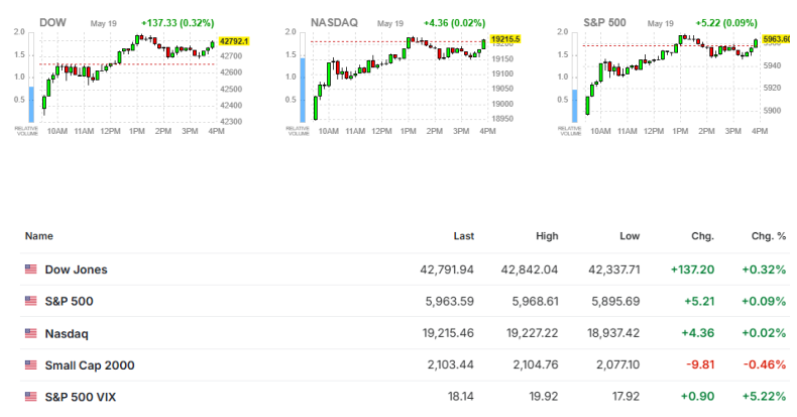Click the S&P 500 candlestick chart area
This screenshot has width=797, height=417.
[671, 77]
